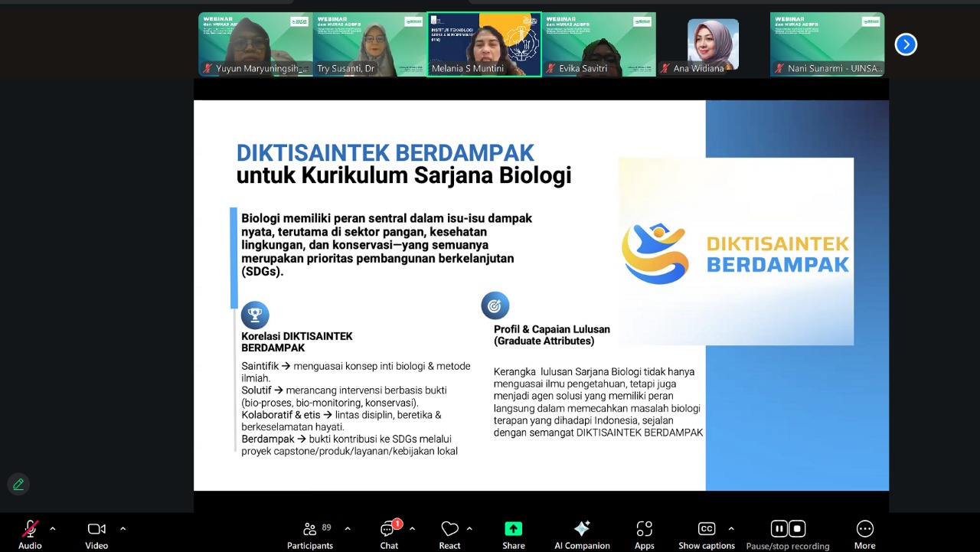This screenshot has height=552, width=980.
Task: Expand audio options arrow beside Audio
Action: click(53, 528)
